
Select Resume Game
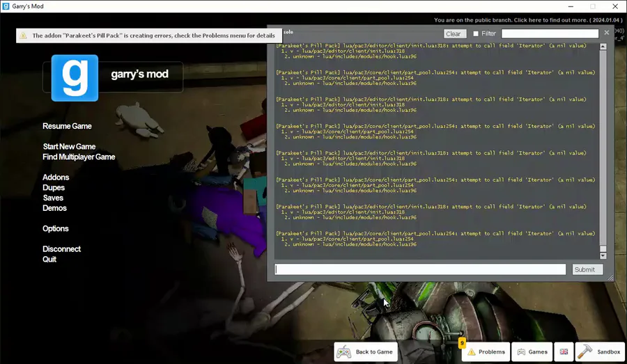[67, 126]
